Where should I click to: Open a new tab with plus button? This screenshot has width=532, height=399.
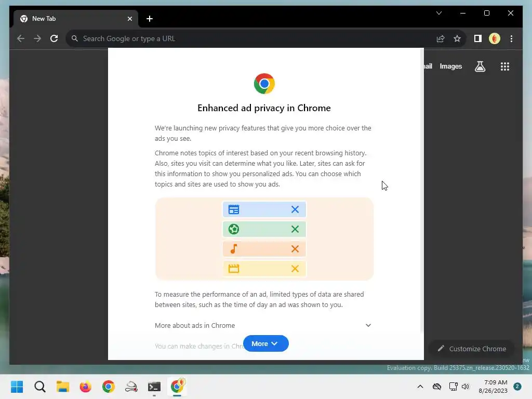pyautogui.click(x=150, y=19)
